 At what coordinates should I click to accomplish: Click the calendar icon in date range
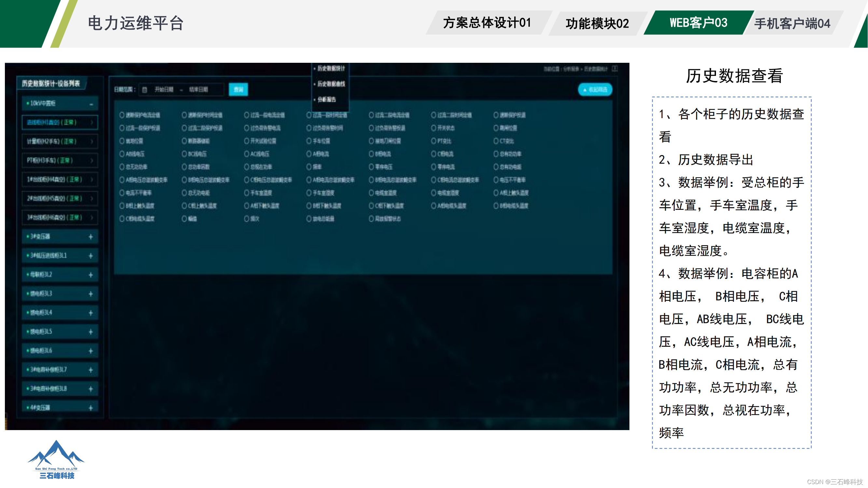click(x=145, y=89)
